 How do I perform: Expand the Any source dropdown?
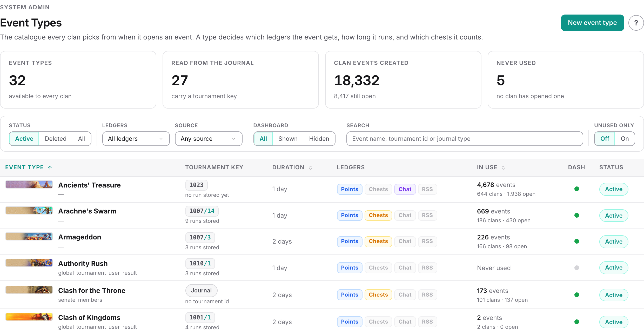209,139
